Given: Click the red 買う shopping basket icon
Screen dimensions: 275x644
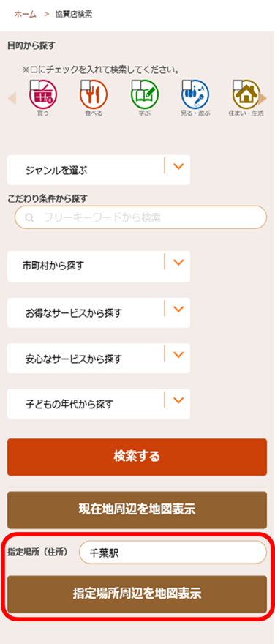Looking at the screenshot, I should (43, 96).
